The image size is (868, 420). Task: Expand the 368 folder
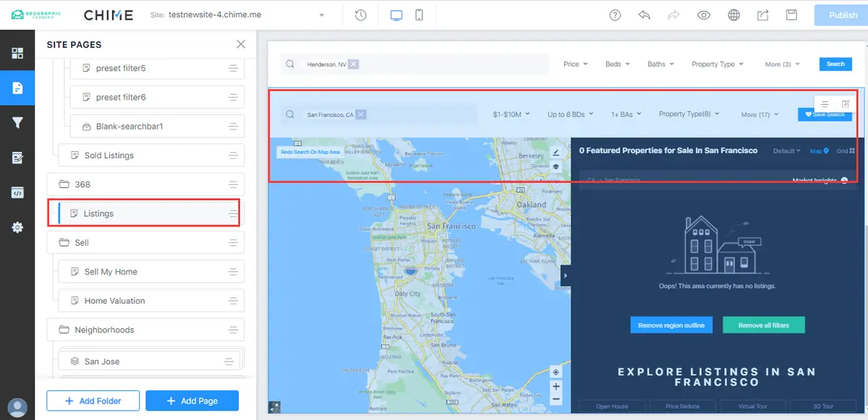click(145, 184)
